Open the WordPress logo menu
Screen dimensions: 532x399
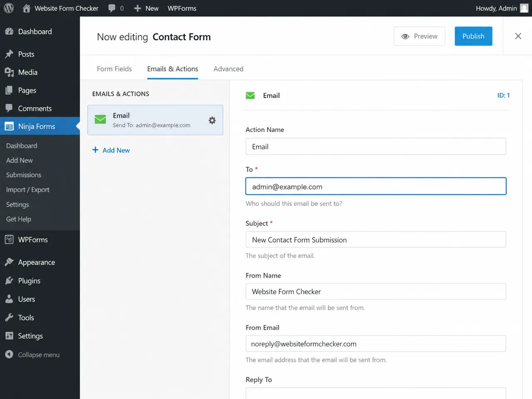pos(9,8)
